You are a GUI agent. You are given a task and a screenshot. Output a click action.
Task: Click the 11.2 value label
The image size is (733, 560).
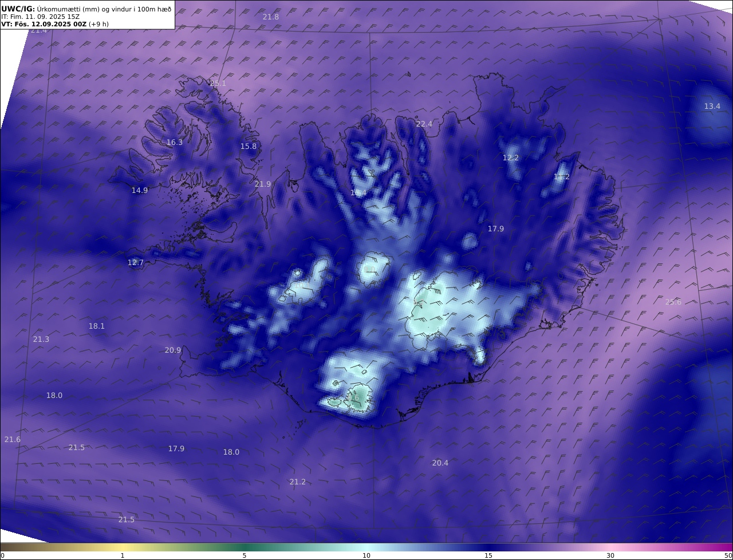point(562,176)
